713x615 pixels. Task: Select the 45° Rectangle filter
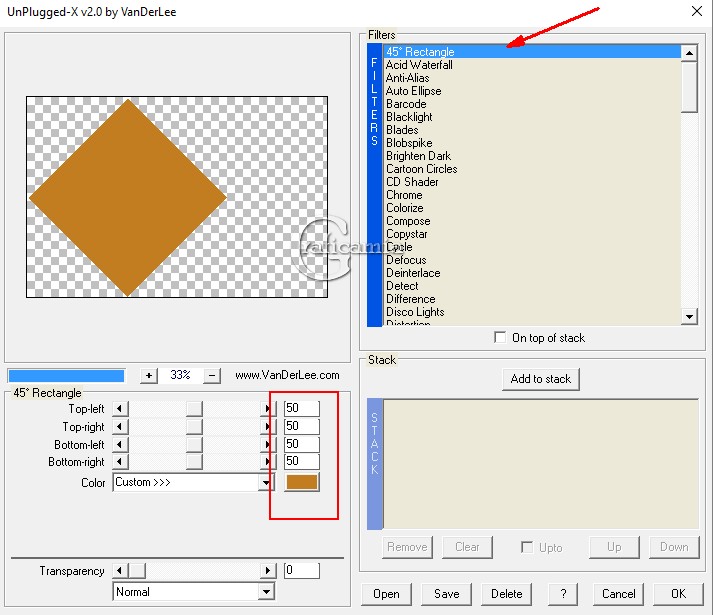532,52
